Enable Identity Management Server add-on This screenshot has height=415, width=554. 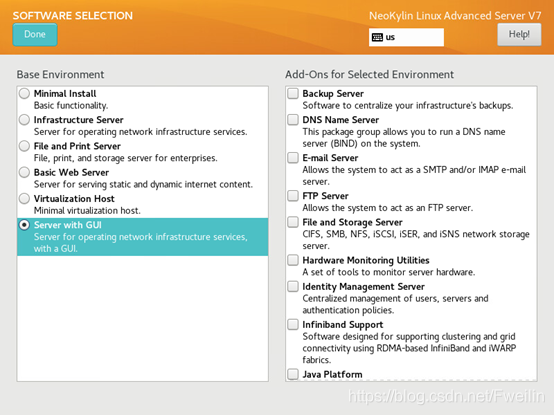click(293, 286)
